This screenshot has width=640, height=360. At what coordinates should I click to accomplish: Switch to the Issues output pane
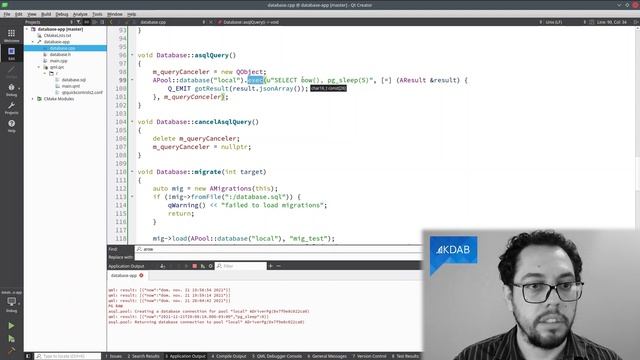click(113, 356)
